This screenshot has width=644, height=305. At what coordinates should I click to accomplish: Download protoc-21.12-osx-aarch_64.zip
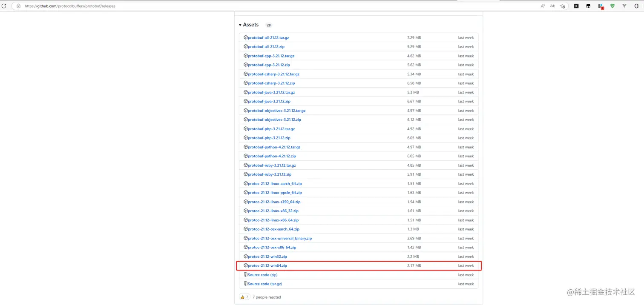click(x=273, y=229)
